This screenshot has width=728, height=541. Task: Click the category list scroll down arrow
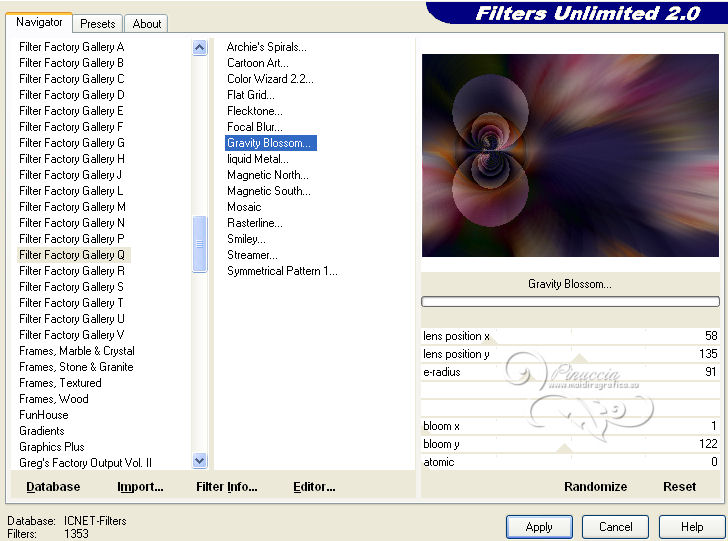tap(200, 461)
